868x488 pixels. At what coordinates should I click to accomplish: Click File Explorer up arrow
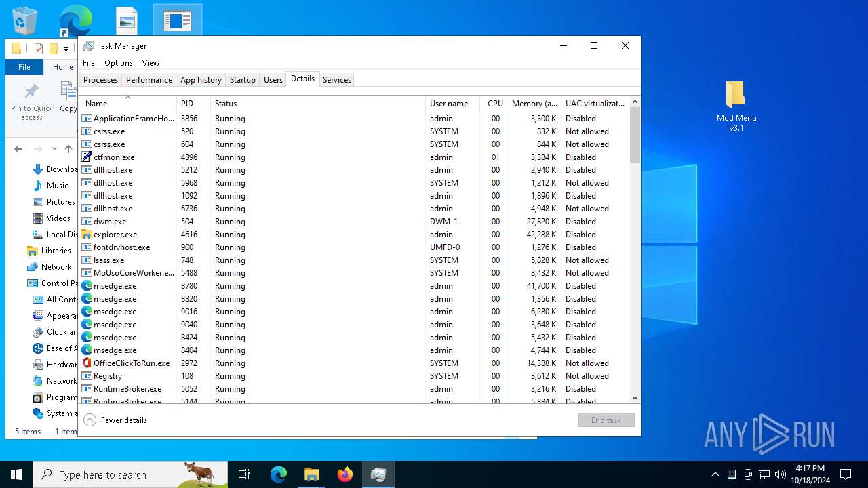pyautogui.click(x=68, y=149)
